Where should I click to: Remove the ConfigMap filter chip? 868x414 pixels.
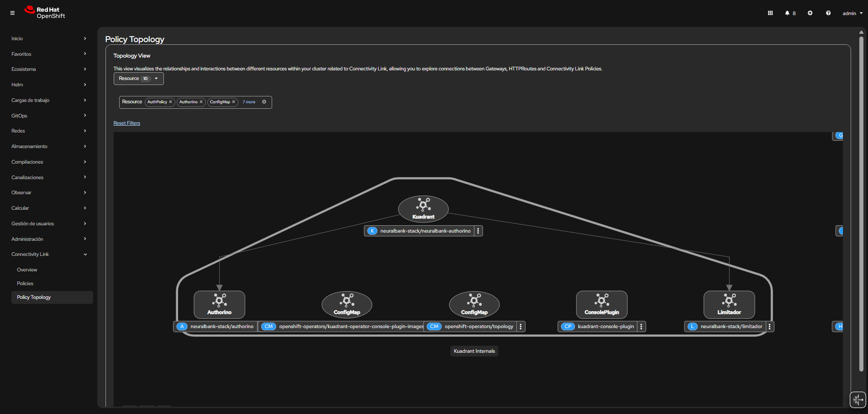point(234,102)
